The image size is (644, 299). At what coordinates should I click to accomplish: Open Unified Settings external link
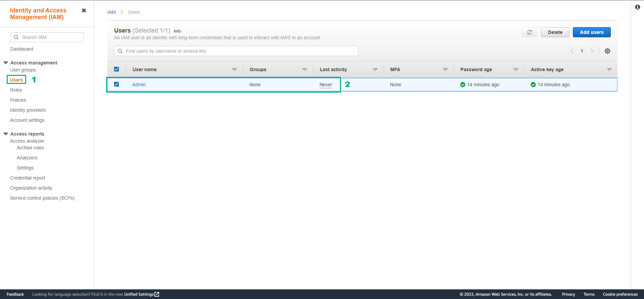[x=142, y=294]
